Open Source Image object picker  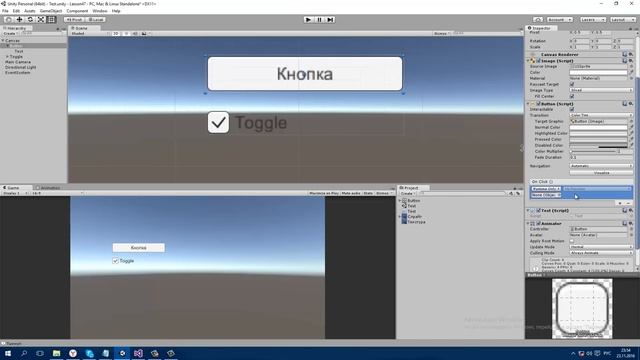[631, 66]
